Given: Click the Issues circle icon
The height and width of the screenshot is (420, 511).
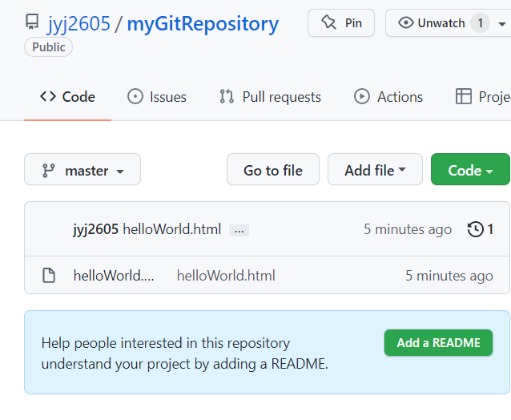Looking at the screenshot, I should (135, 96).
